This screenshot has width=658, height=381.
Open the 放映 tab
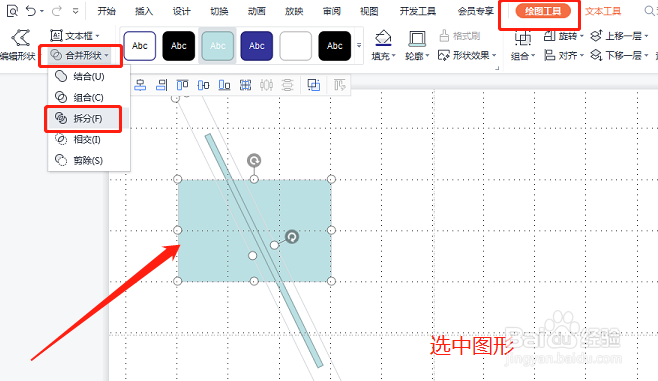pyautogui.click(x=294, y=11)
